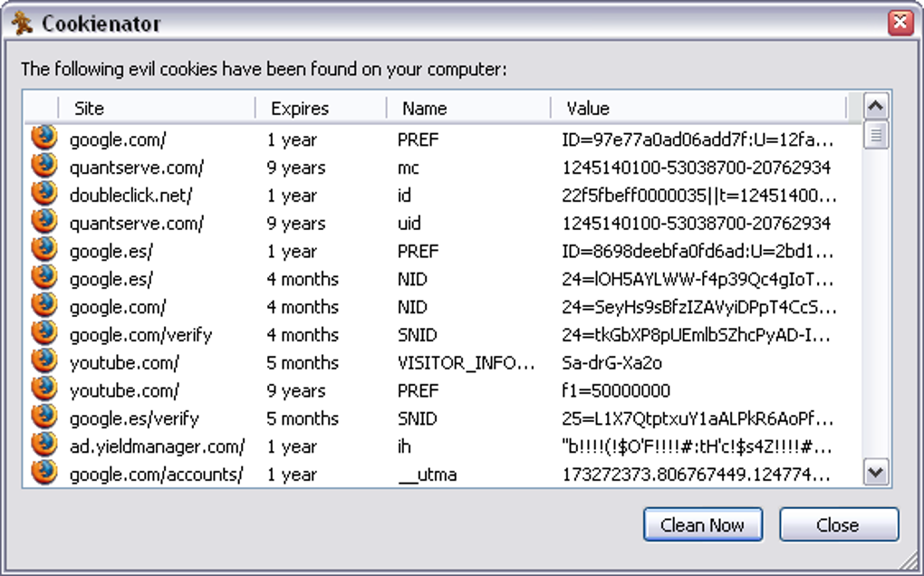
Task: Click the scrollbar up arrow
Action: (x=876, y=107)
